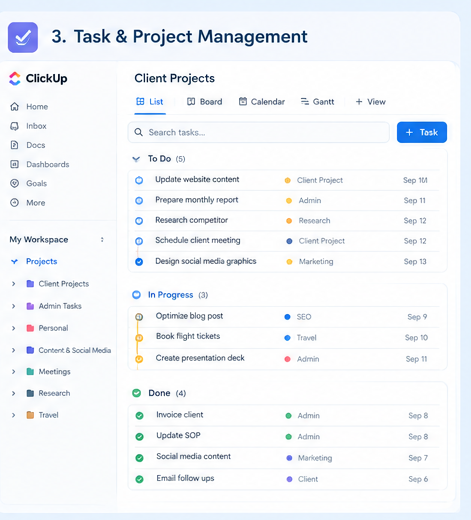Click the Docs page icon
Screen dimensions: 471x520
[x=14, y=145]
